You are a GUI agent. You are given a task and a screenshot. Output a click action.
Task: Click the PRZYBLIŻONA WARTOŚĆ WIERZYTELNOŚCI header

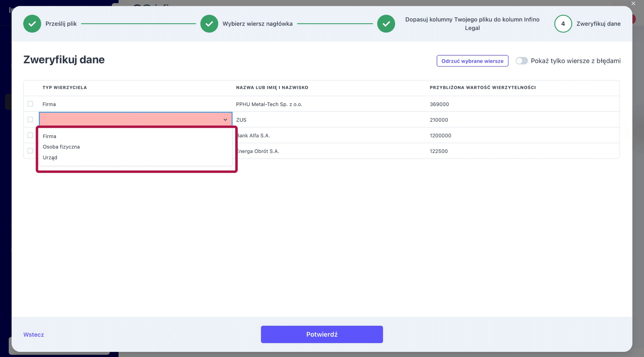pos(483,88)
